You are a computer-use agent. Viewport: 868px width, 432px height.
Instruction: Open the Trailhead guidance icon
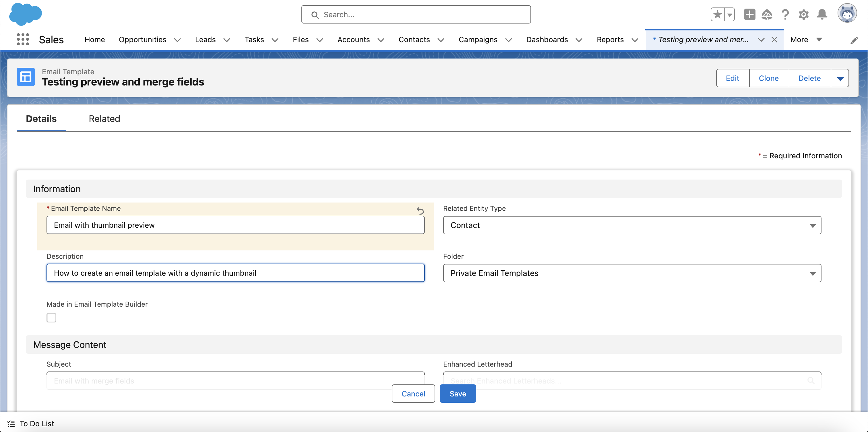point(767,14)
